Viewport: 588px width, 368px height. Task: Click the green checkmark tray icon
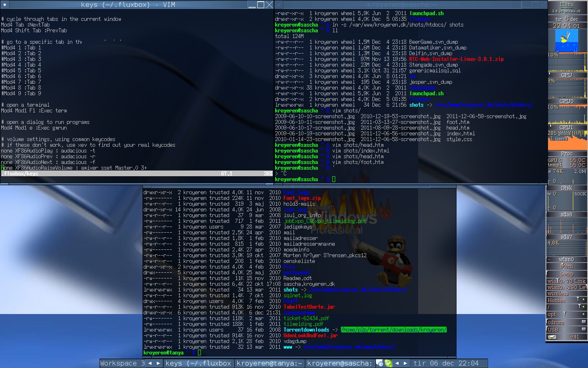(388, 363)
